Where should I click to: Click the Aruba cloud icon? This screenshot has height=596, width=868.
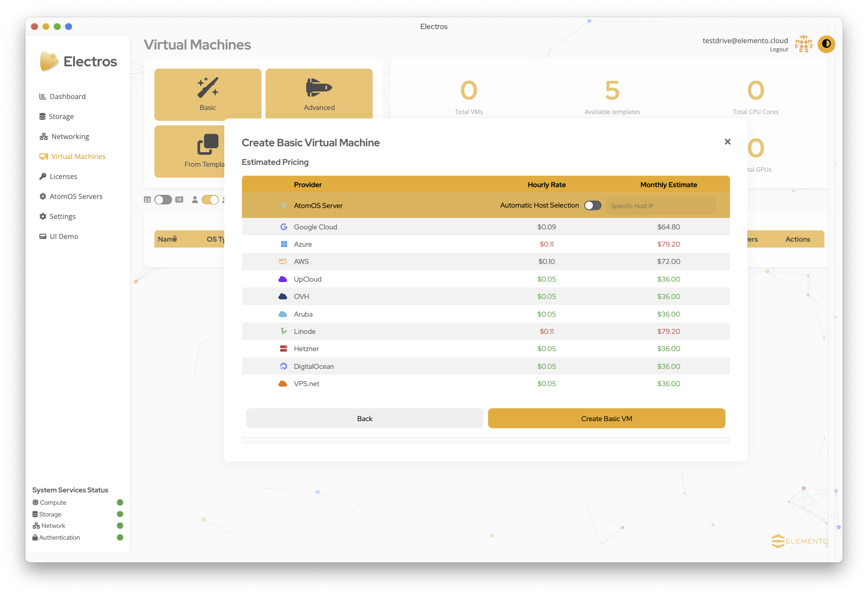283,314
